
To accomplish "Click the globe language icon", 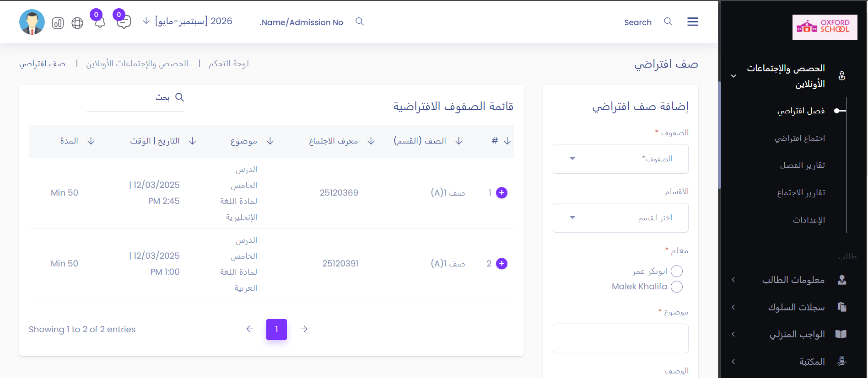I will click(77, 23).
